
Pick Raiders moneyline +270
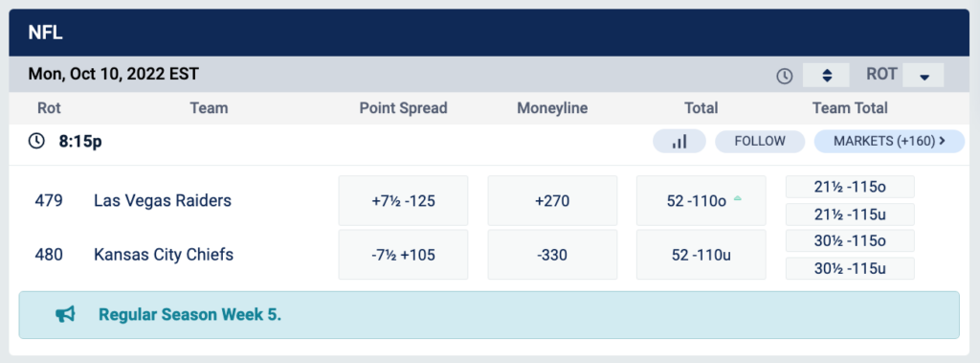552,201
